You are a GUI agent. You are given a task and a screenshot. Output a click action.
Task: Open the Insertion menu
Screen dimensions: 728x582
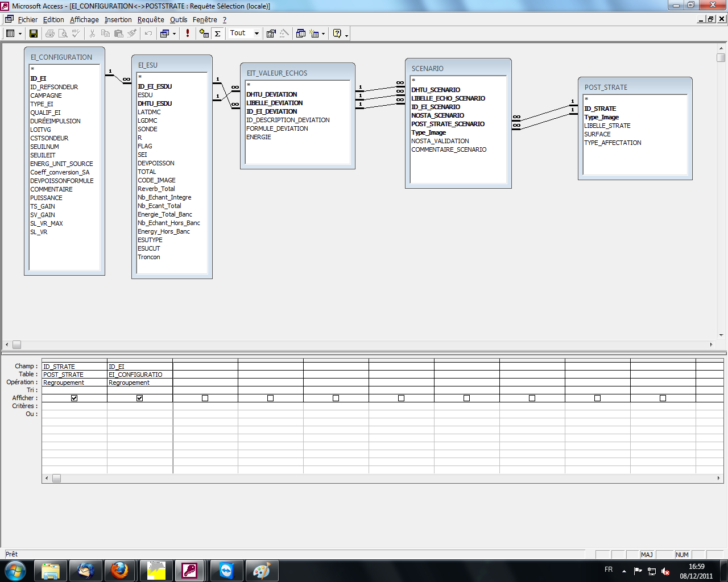118,19
